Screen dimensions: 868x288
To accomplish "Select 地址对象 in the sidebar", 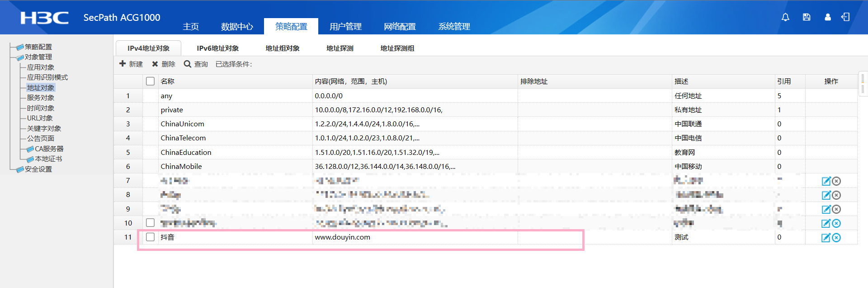I will 41,88.
